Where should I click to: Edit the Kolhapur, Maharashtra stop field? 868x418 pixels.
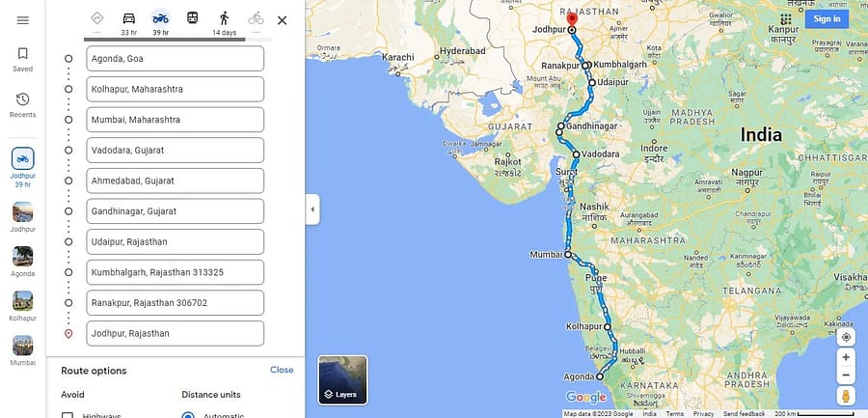tap(175, 89)
